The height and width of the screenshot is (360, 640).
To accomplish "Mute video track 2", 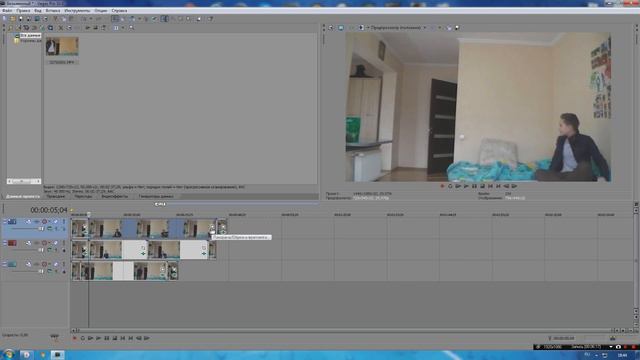I will (56, 243).
